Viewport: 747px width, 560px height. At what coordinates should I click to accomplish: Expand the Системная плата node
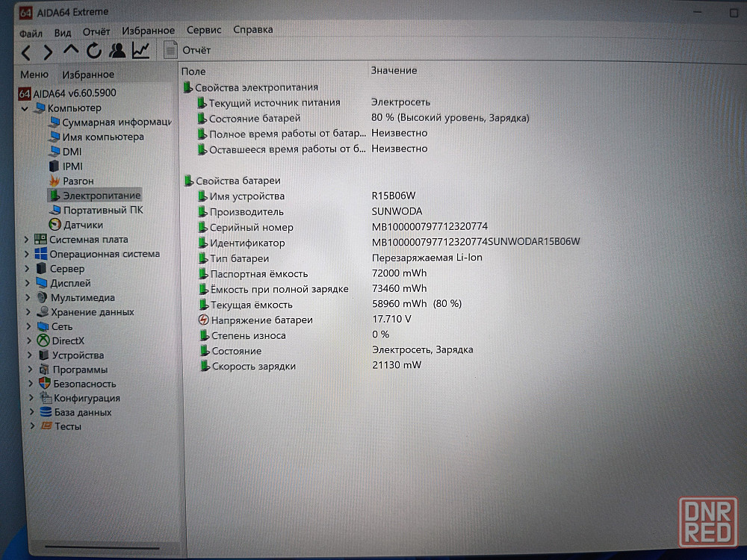point(27,240)
